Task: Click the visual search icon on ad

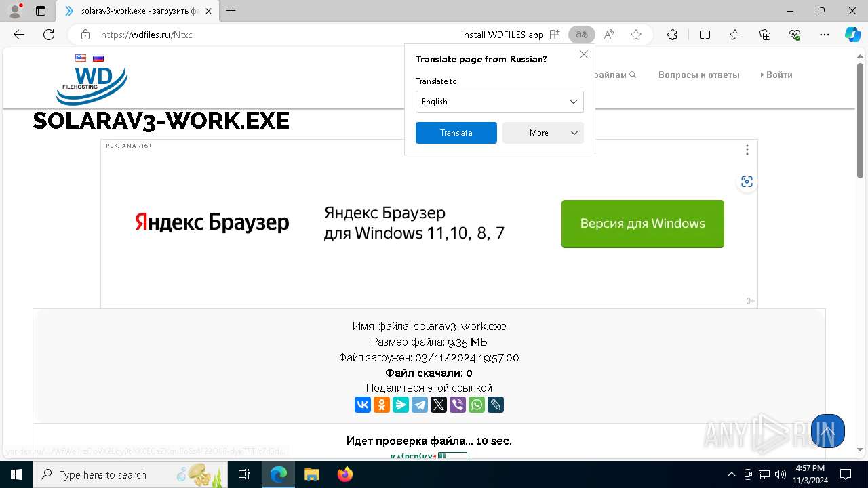Action: 747,182
